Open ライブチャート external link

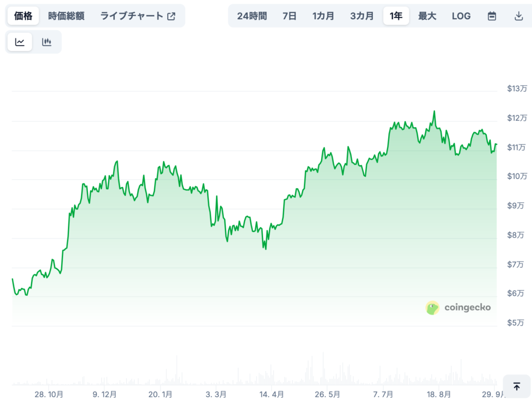(138, 16)
